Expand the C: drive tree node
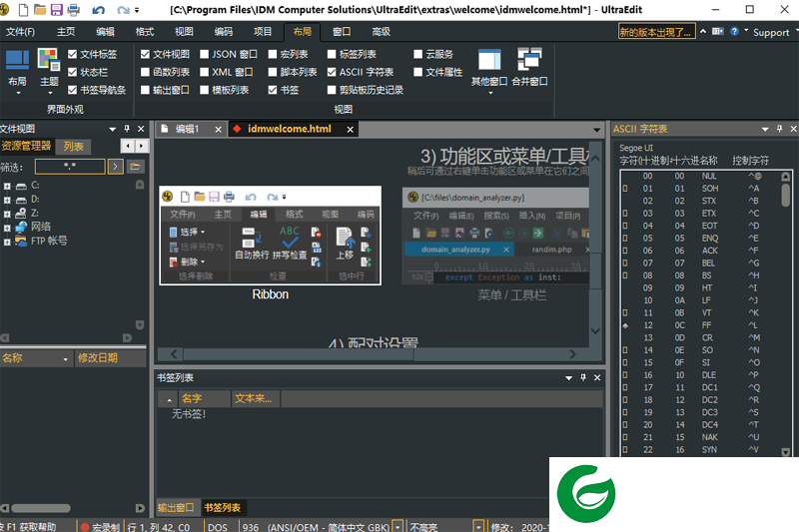The image size is (799, 532). pos(7,186)
